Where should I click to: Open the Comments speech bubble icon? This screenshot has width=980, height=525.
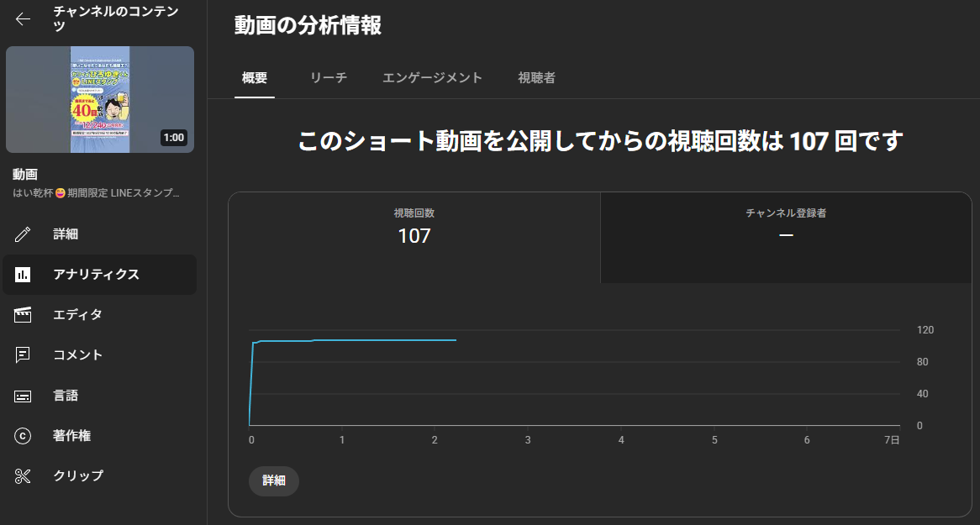[x=23, y=355]
